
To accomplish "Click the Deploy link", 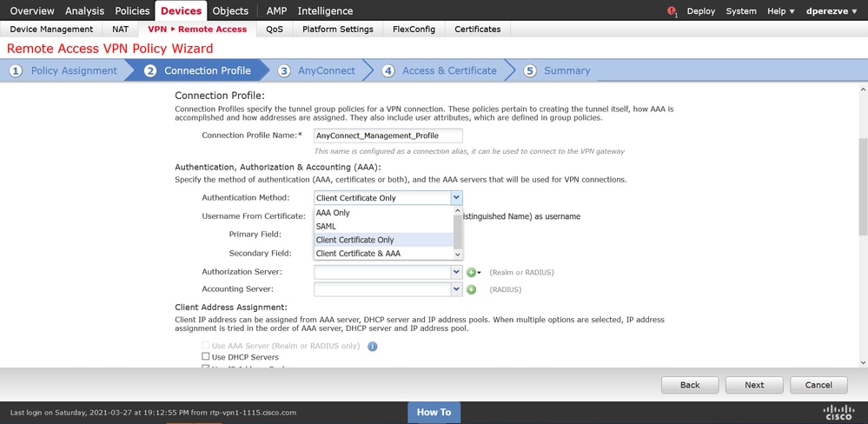I will (701, 11).
